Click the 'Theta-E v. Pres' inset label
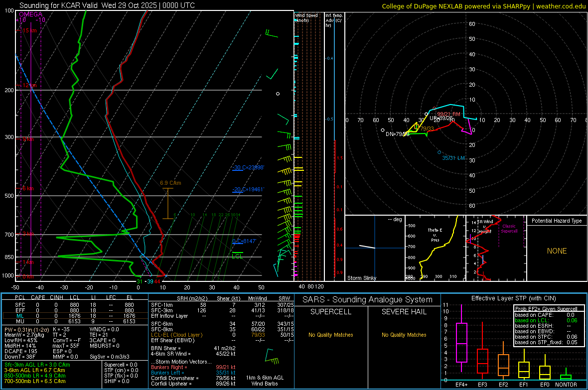Image resolution: width=588 pixels, height=390 pixels. [x=435, y=235]
